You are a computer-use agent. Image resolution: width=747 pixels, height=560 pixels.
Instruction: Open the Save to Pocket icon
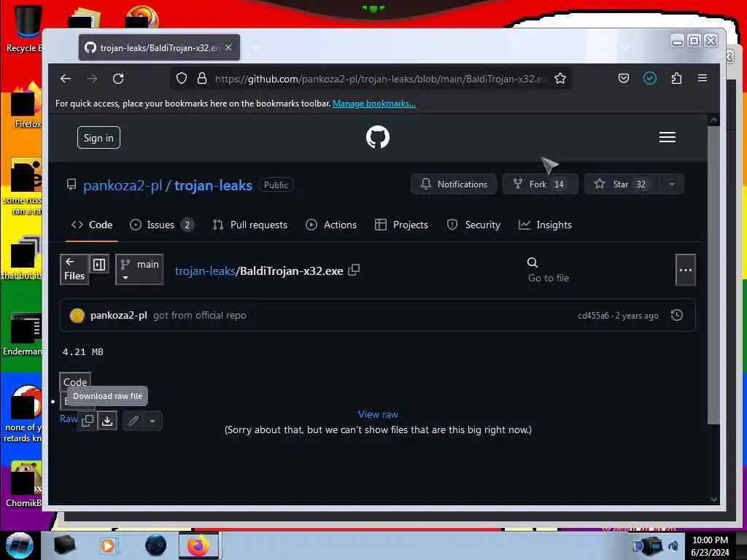624,78
